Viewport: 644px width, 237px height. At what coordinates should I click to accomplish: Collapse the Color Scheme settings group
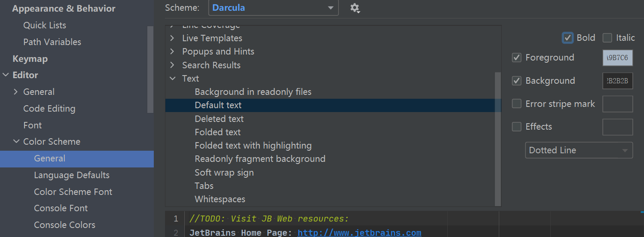(16, 142)
